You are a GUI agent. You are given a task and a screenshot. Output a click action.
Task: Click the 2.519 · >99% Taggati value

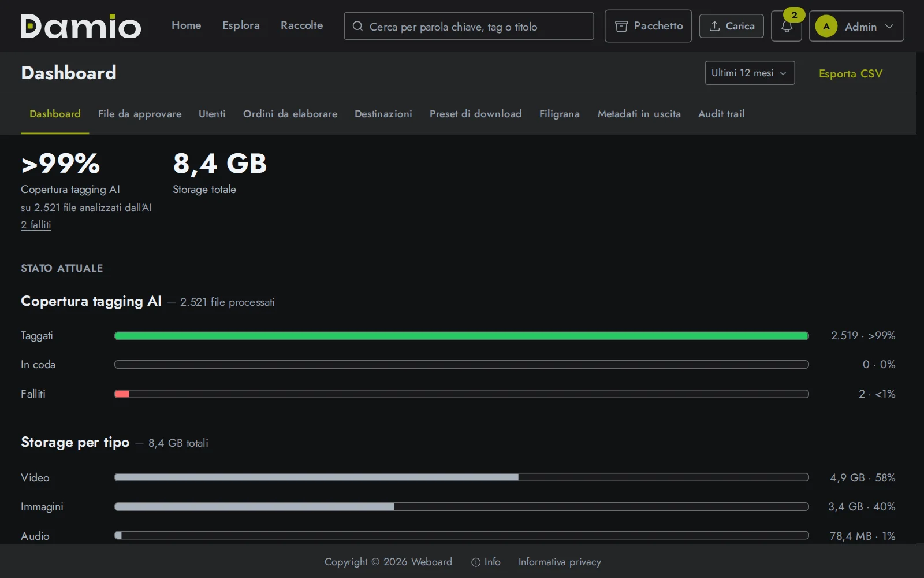click(x=863, y=336)
